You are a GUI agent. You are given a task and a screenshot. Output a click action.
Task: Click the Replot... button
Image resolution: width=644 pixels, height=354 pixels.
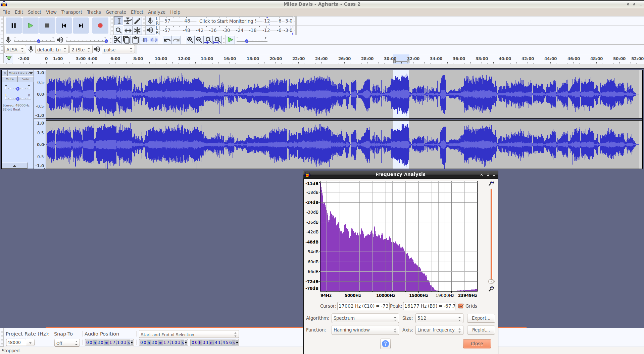(x=481, y=330)
